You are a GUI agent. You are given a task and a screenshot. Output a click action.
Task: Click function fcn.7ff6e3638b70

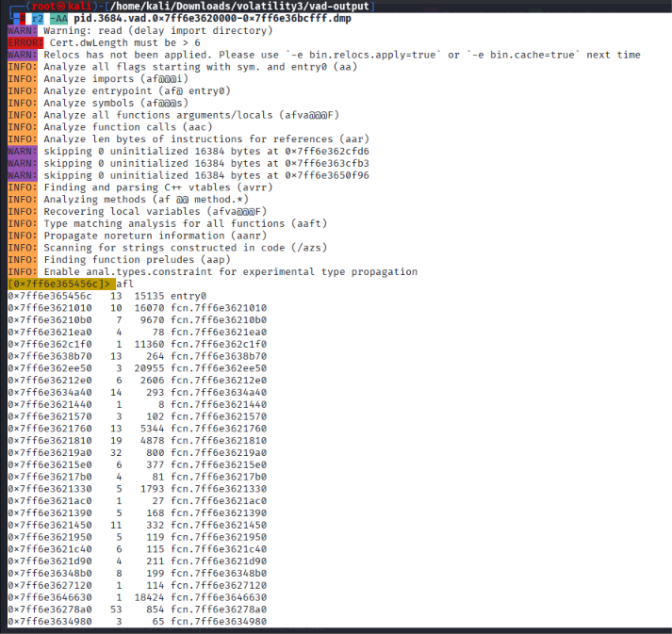click(x=219, y=356)
